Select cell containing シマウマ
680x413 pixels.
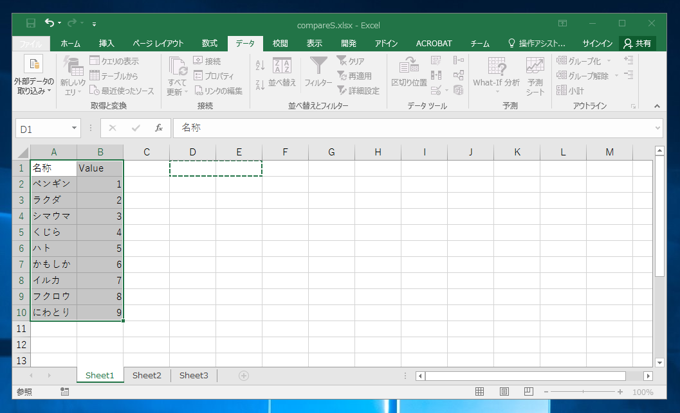[x=53, y=216]
